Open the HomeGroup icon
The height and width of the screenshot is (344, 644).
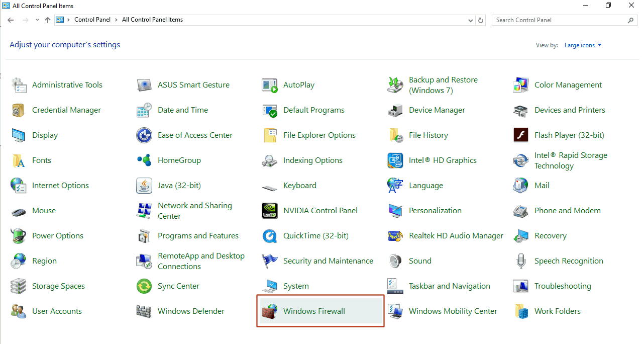144,160
